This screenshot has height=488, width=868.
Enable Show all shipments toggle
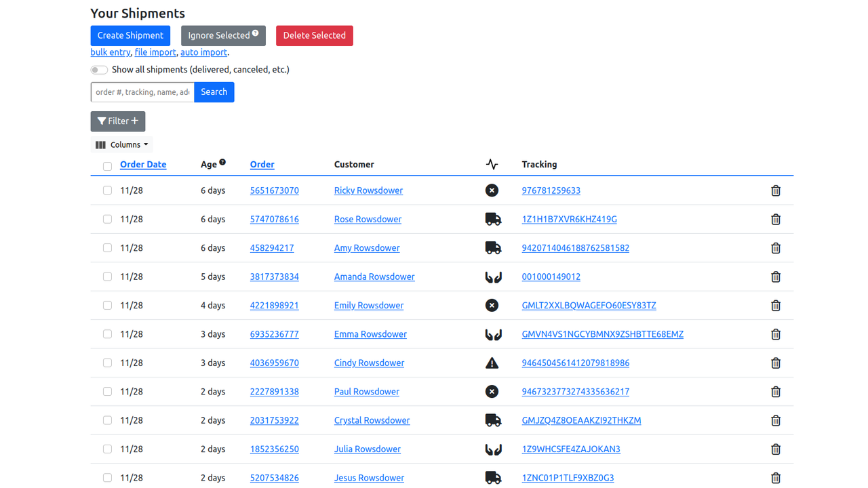pos(99,69)
